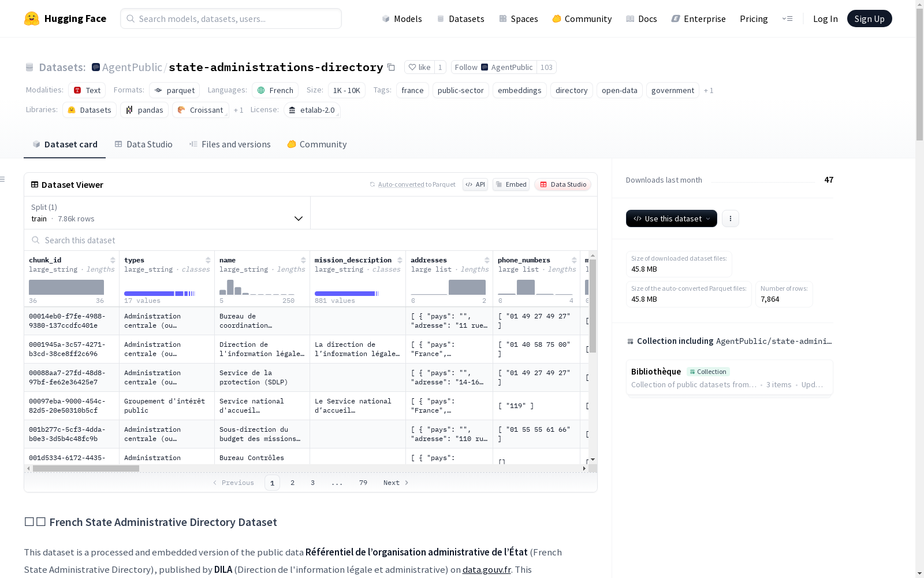The height and width of the screenshot is (578, 924).
Task: Open Community in top navigation
Action: 582,18
